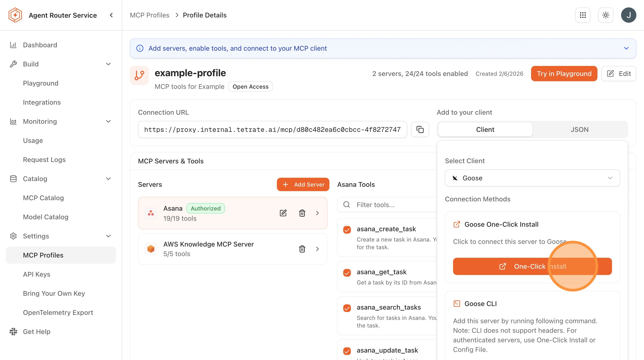The height and width of the screenshot is (360, 644).
Task: Click the Add Server button
Action: tap(303, 184)
